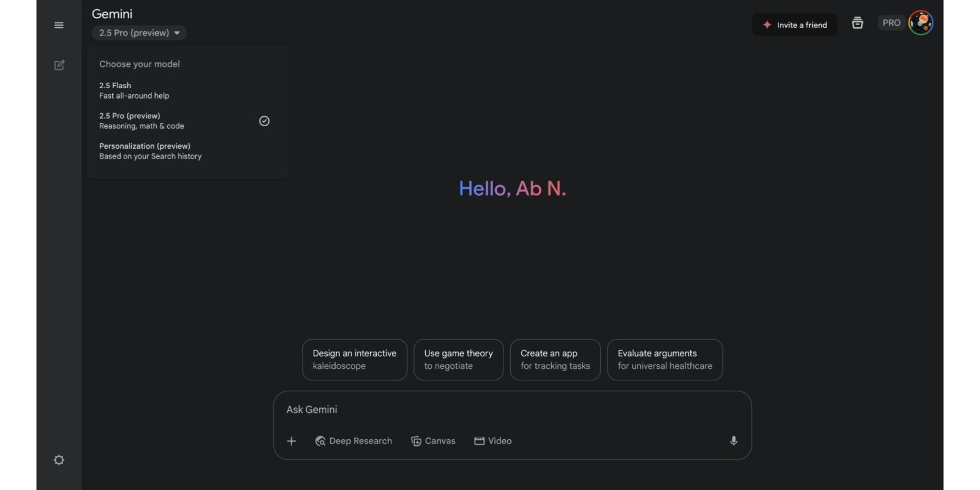980x490 pixels.
Task: Open settings gear in sidebar
Action: pyautogui.click(x=59, y=460)
